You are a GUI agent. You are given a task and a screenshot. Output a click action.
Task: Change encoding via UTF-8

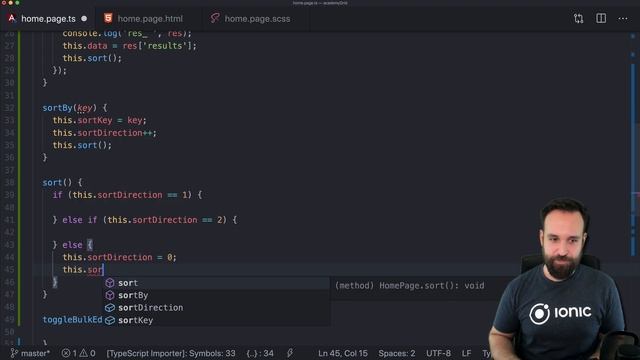(438, 353)
